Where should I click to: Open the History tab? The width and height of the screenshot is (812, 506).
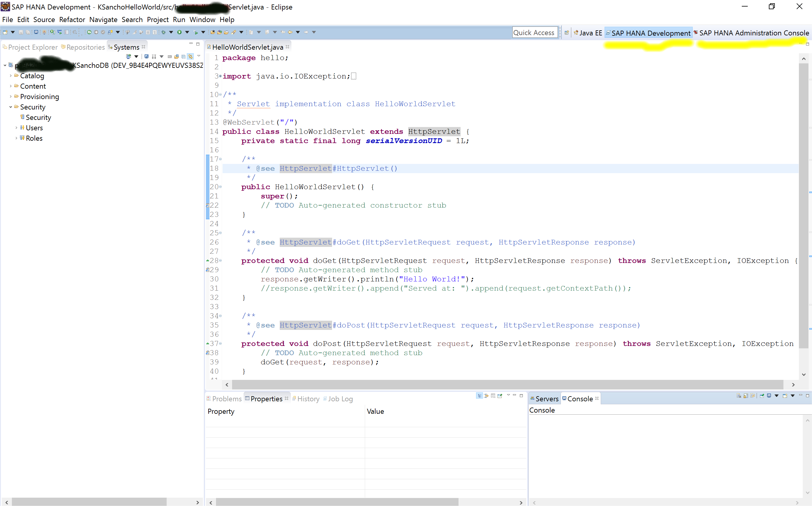point(306,399)
